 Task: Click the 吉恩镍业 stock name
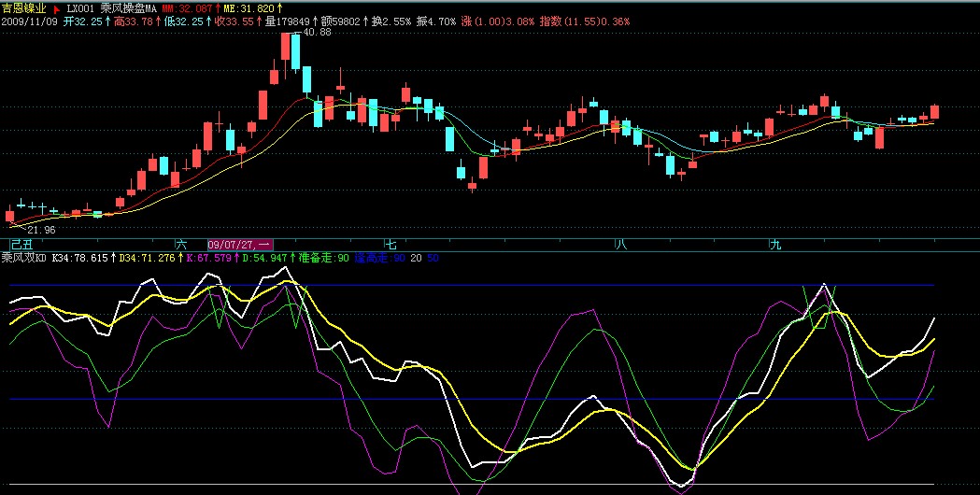(x=23, y=7)
